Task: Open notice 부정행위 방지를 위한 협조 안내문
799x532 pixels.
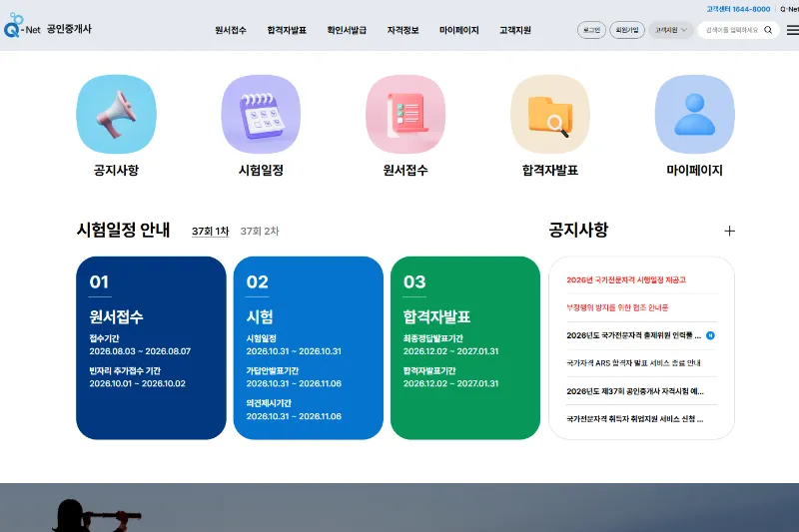Action: coord(617,307)
